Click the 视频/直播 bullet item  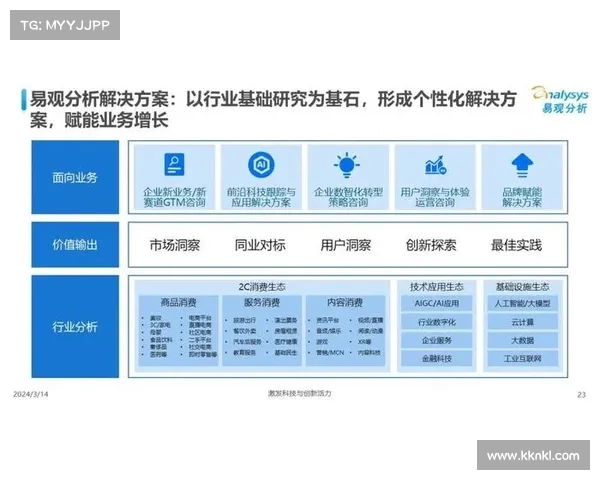click(370, 320)
